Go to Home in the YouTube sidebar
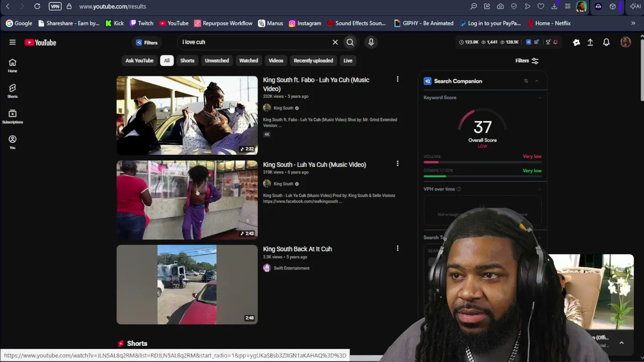Viewport: 644px width, 362px height. coord(13,65)
